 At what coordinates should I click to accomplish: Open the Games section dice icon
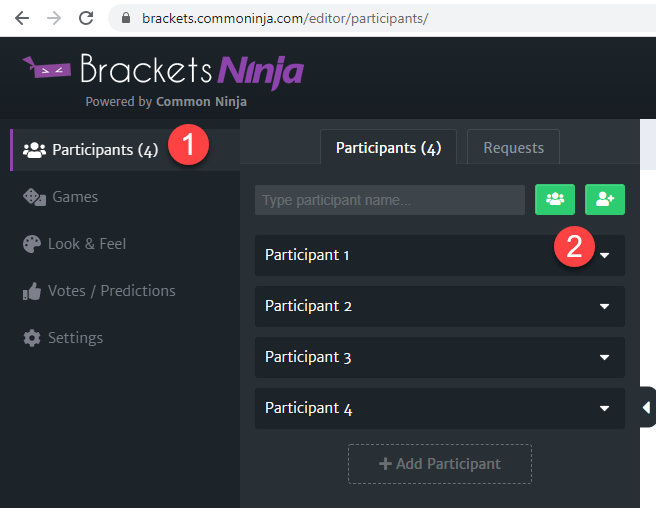click(x=34, y=197)
